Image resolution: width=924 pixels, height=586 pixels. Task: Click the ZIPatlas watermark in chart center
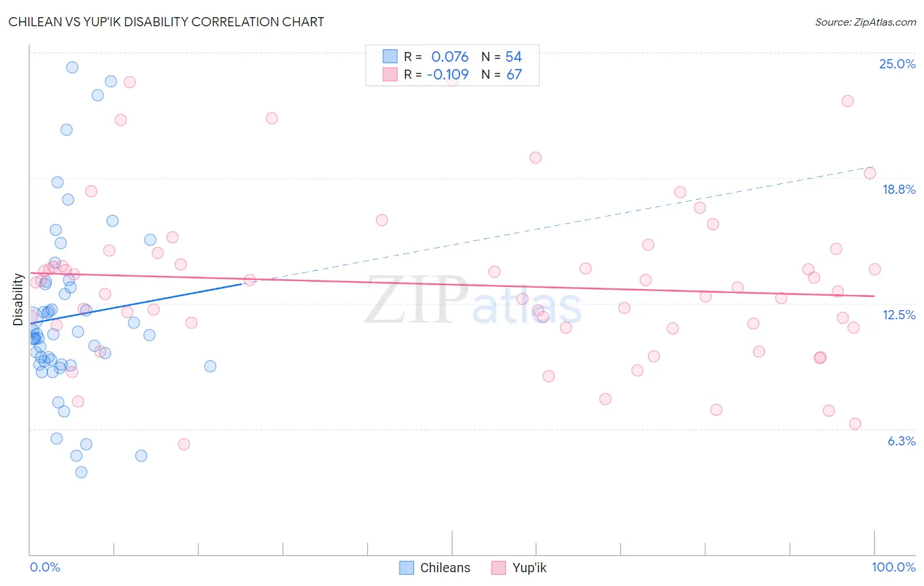click(473, 300)
